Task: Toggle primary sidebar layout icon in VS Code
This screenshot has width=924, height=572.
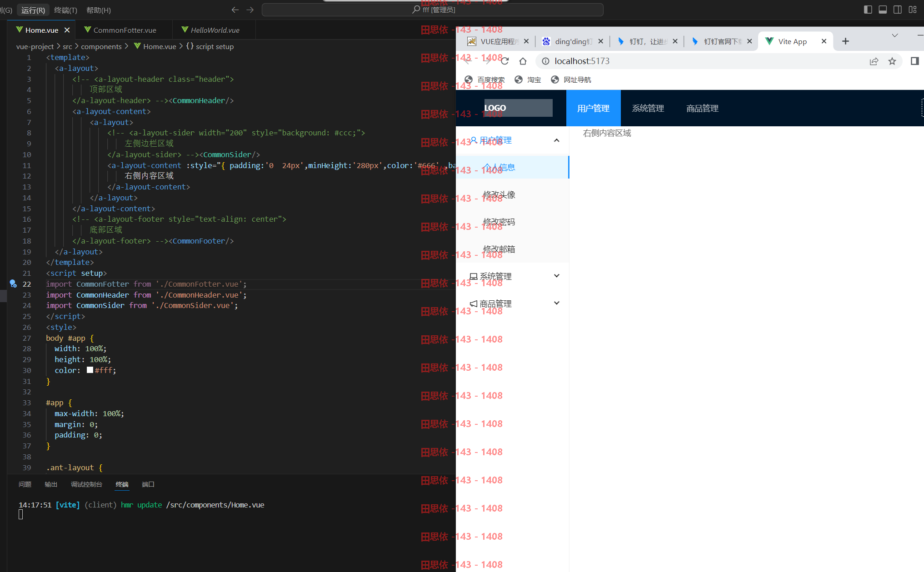Action: (868, 10)
